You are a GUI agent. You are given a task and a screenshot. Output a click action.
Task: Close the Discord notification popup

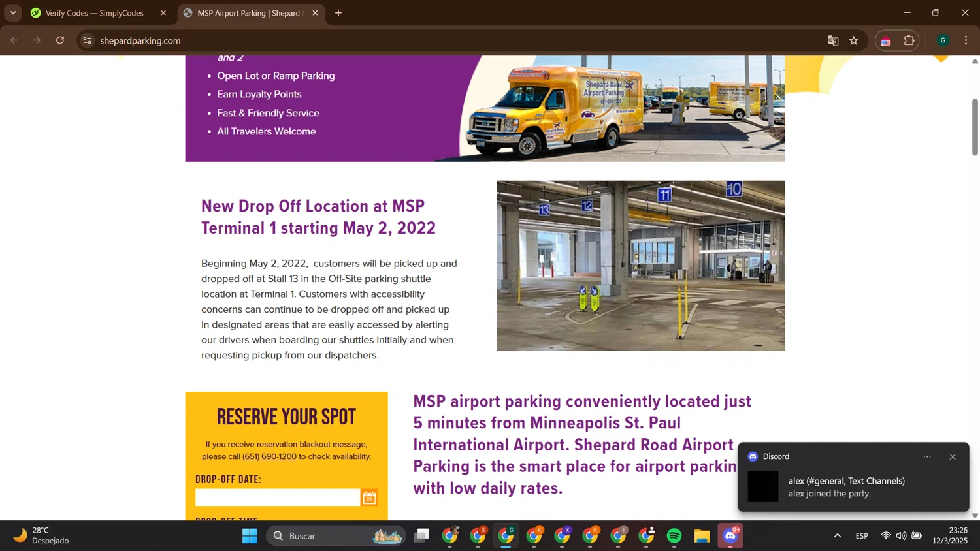pyautogui.click(x=953, y=456)
